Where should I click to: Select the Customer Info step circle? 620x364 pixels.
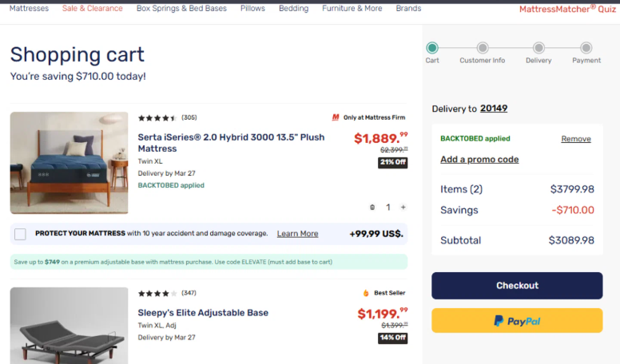click(x=483, y=48)
